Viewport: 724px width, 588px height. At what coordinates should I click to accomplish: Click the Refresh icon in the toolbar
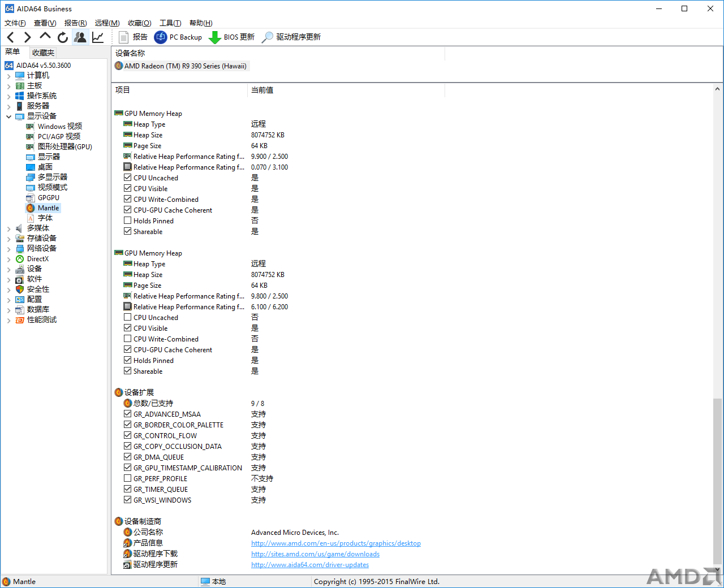point(63,37)
